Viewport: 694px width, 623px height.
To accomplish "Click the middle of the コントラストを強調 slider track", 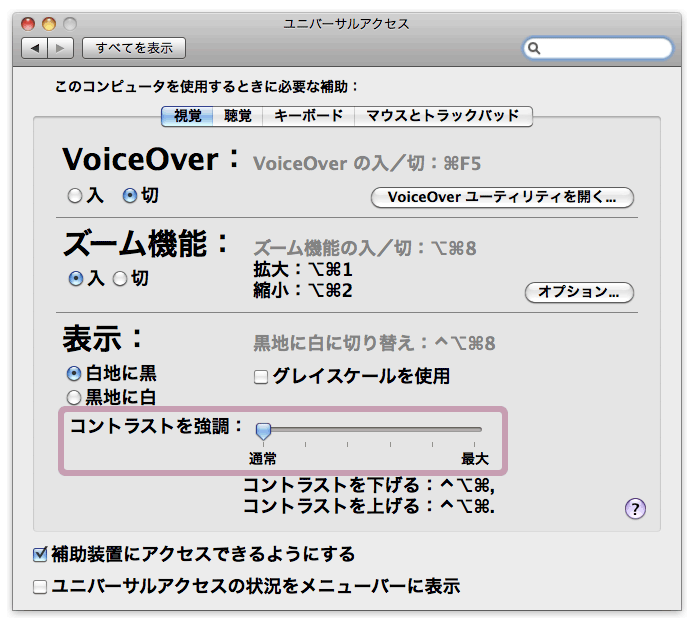I will (x=369, y=429).
